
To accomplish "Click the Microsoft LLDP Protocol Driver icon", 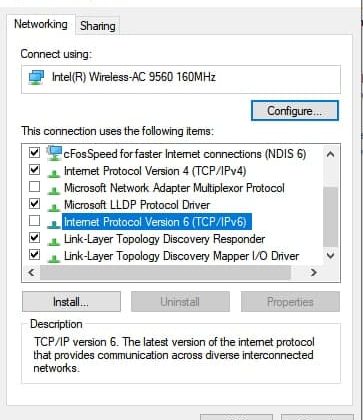I will (x=54, y=206).
